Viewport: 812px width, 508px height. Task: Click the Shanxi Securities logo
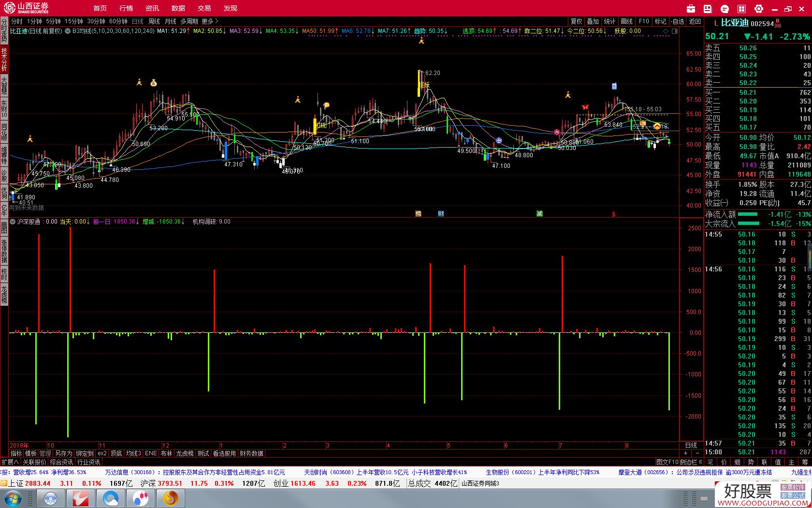(x=27, y=8)
